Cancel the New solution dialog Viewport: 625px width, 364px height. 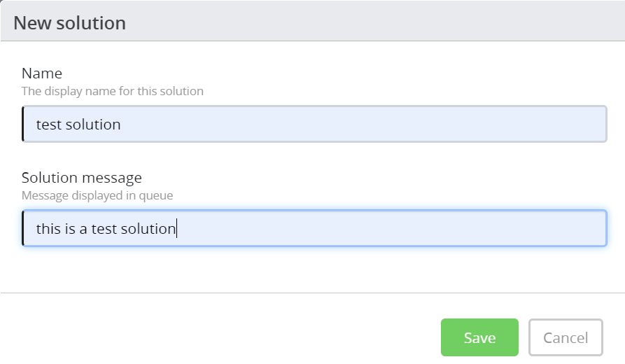pyautogui.click(x=566, y=337)
